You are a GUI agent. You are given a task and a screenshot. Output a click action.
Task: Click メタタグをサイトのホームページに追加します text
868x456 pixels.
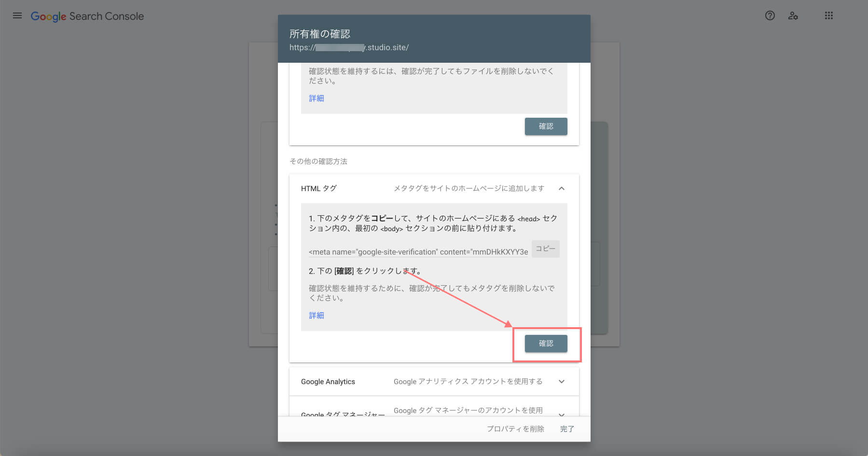pyautogui.click(x=469, y=188)
